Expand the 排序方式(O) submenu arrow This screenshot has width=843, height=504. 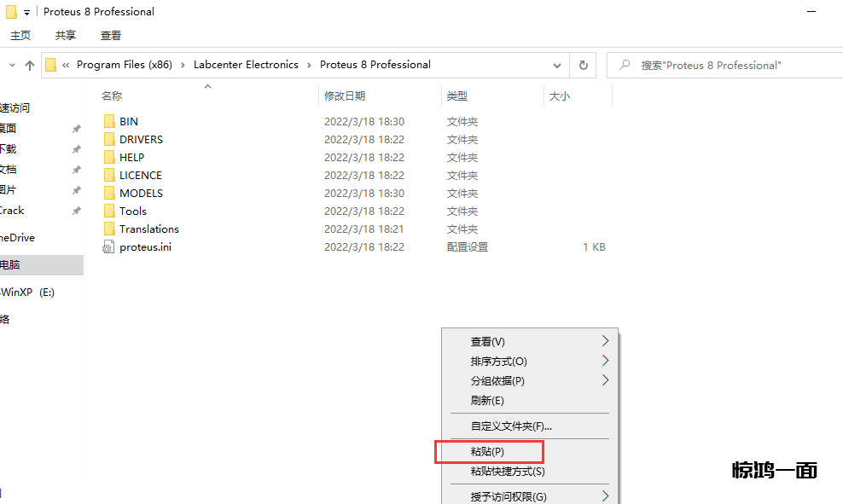[x=605, y=361]
